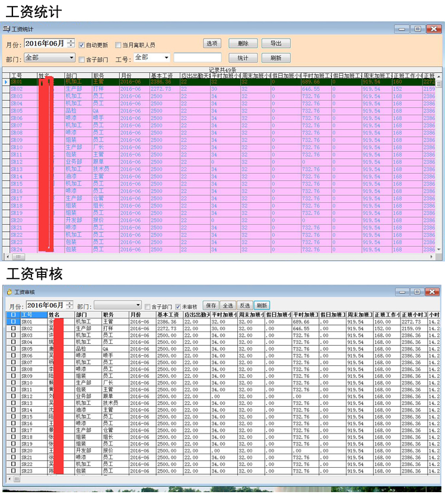
Task: Click the 月份 column header in 工资审核
Action: point(142,315)
